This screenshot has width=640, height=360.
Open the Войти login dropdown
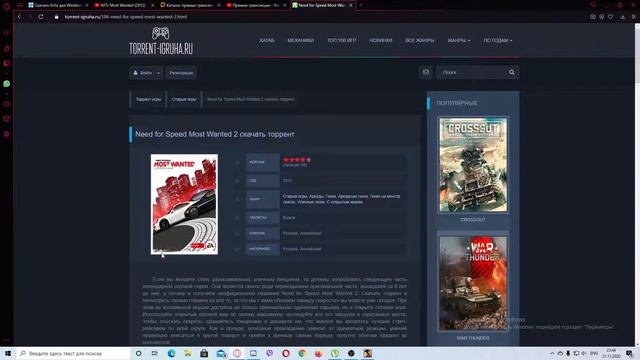point(146,73)
